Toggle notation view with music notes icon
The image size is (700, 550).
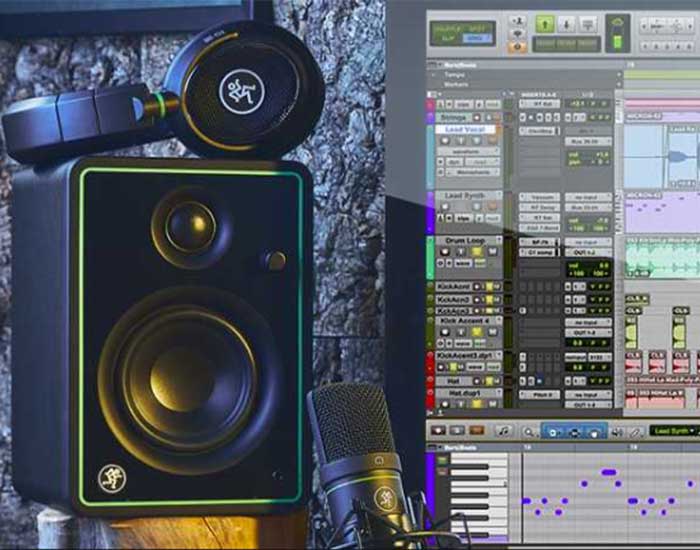(x=503, y=430)
